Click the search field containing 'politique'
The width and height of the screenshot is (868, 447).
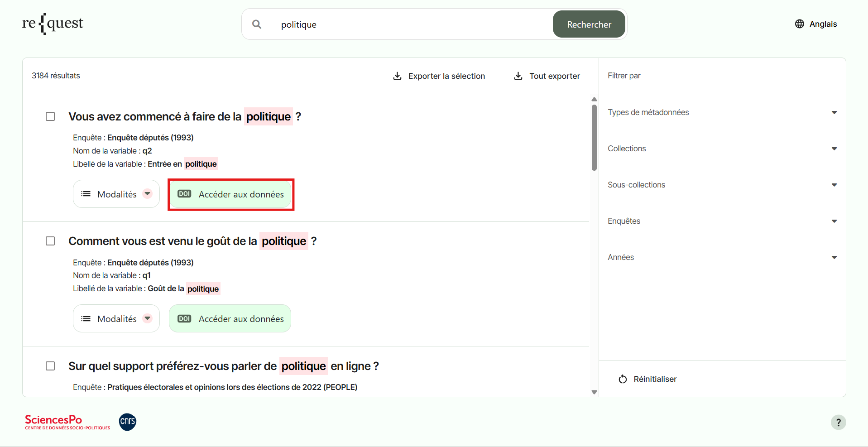tap(408, 24)
